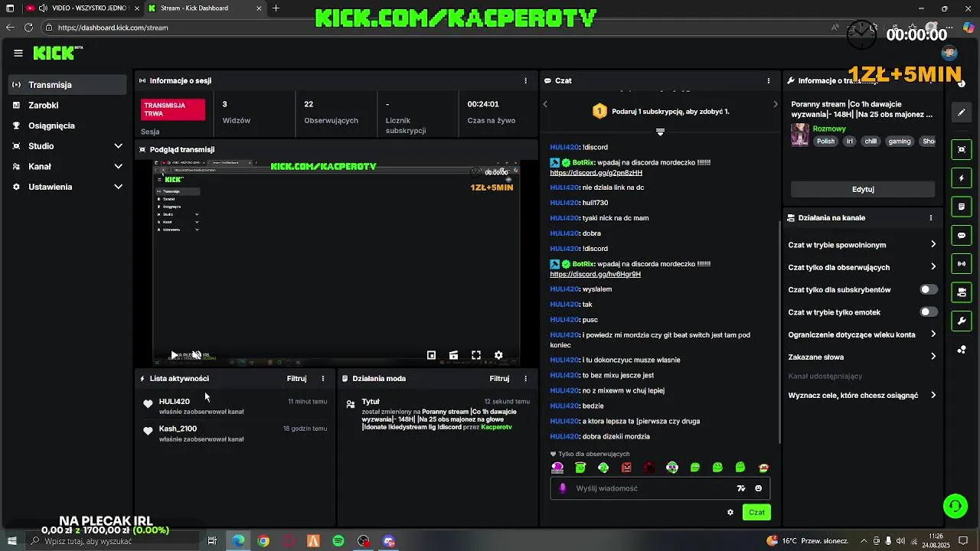Click the wrench icon in right toolbar
The height and width of the screenshot is (551, 980).
962,321
